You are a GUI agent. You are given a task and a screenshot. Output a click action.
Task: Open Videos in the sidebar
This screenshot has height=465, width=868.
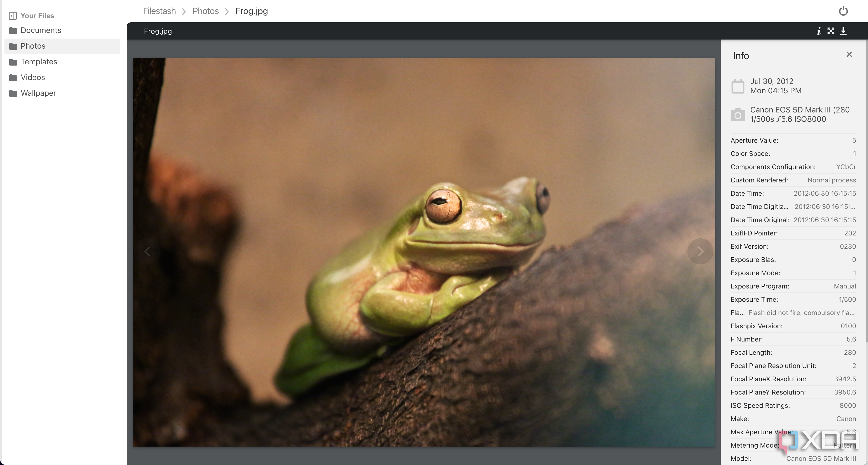(x=62, y=78)
